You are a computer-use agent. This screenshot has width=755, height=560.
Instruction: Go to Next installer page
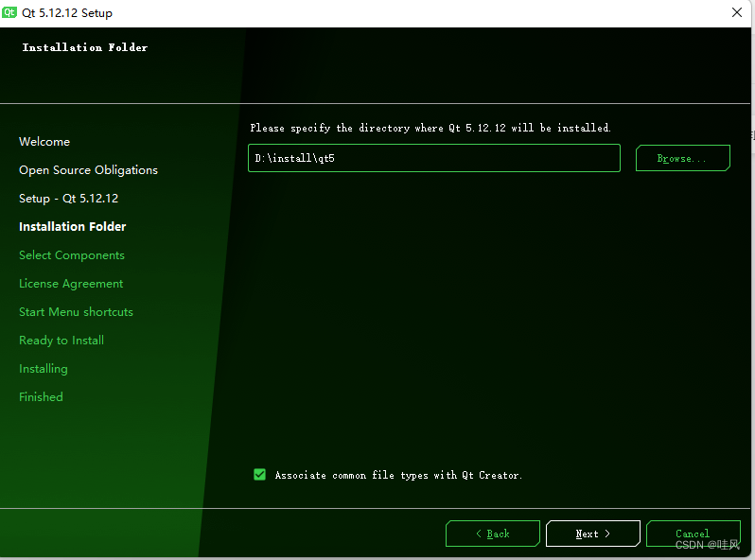pyautogui.click(x=592, y=534)
